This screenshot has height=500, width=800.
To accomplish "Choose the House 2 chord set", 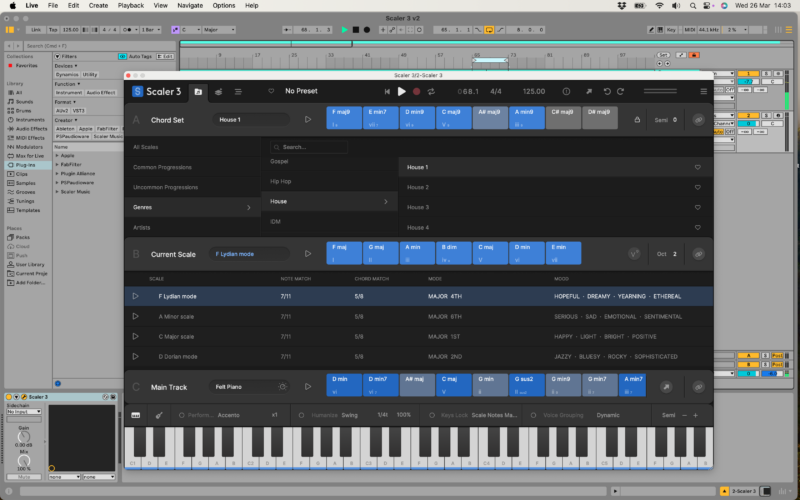I will click(556, 187).
